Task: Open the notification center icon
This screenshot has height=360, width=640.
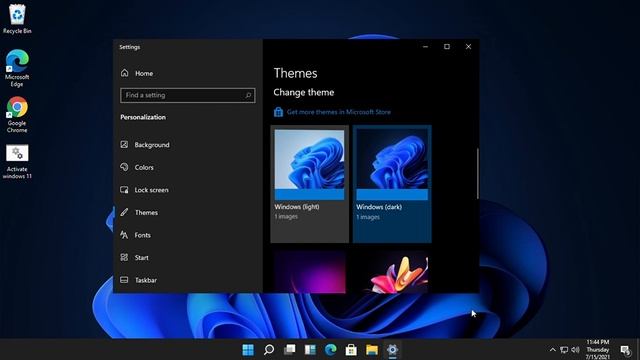Action: coord(625,350)
